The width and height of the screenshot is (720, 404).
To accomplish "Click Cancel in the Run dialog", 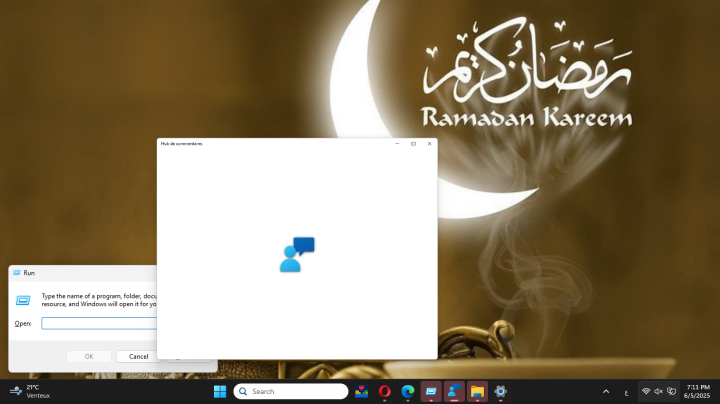I will pyautogui.click(x=138, y=356).
